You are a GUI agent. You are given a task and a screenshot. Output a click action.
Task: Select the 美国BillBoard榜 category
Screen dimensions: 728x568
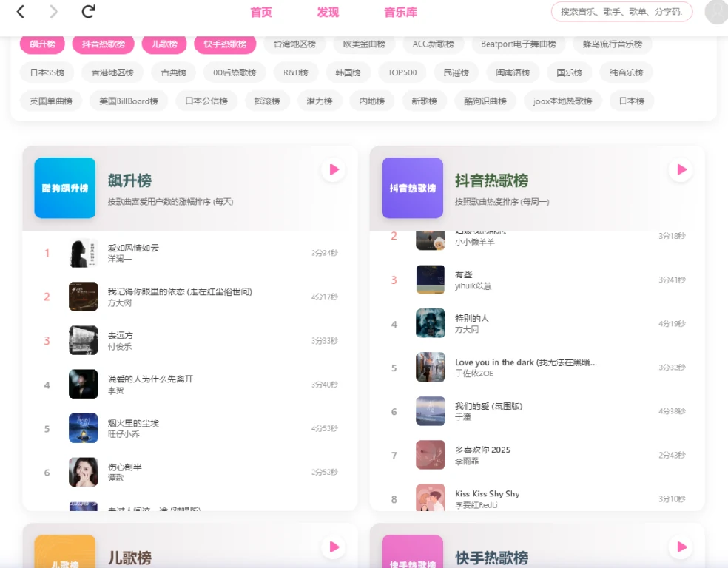127,101
